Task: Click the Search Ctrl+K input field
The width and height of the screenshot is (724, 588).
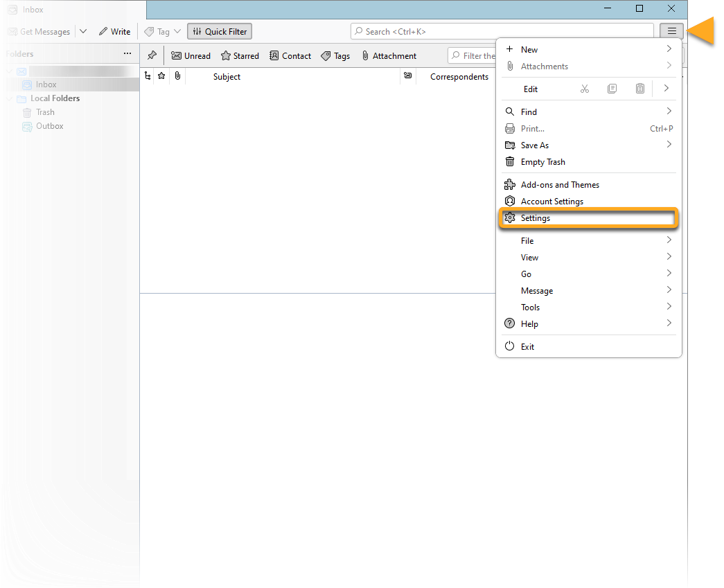Action: 502,31
